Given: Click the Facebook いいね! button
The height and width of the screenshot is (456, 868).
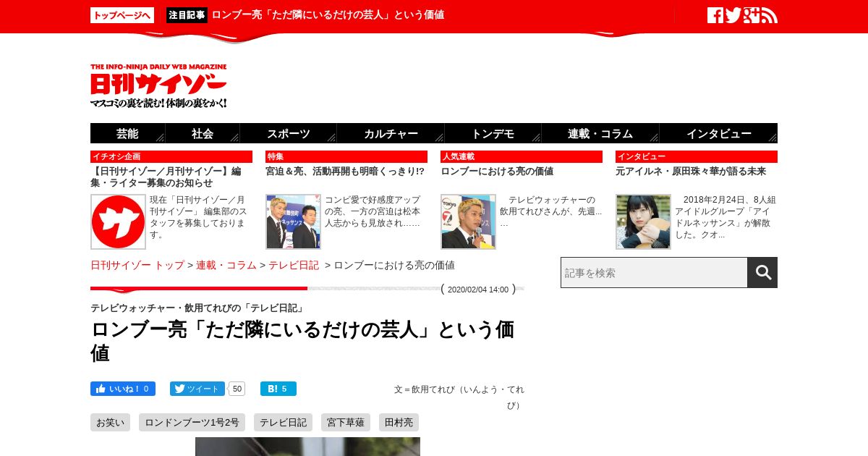Looking at the screenshot, I should pyautogui.click(x=123, y=389).
